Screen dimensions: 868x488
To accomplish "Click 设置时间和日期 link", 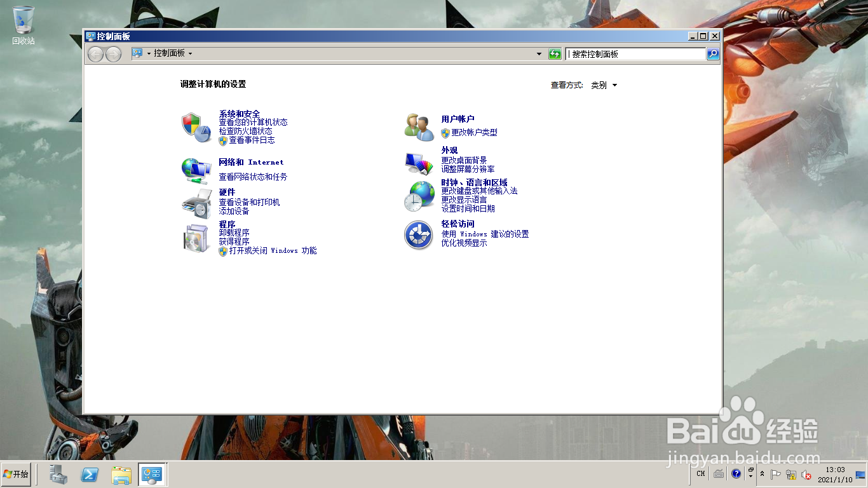I will pyautogui.click(x=468, y=208).
